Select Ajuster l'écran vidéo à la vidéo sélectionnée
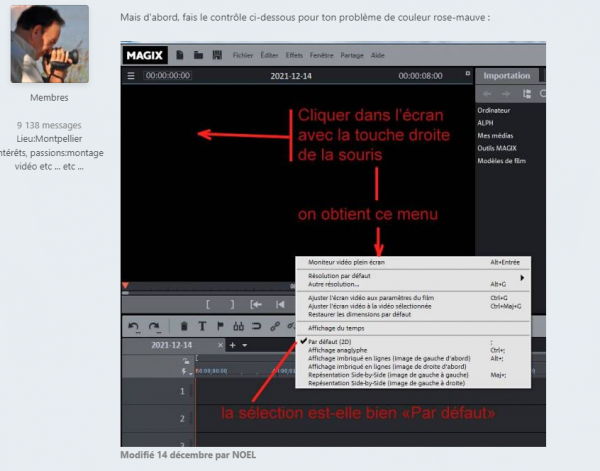This screenshot has width=600, height=471. 413,306
